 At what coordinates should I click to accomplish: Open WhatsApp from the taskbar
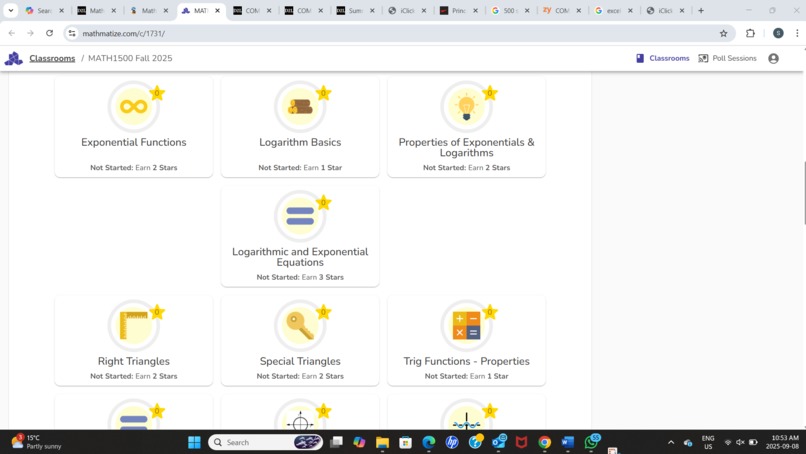point(592,442)
